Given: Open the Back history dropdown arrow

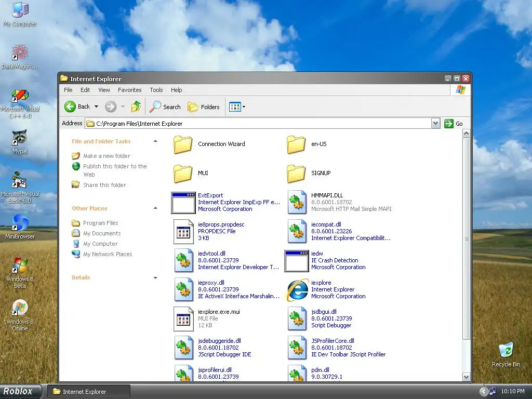Looking at the screenshot, I should 96,107.
